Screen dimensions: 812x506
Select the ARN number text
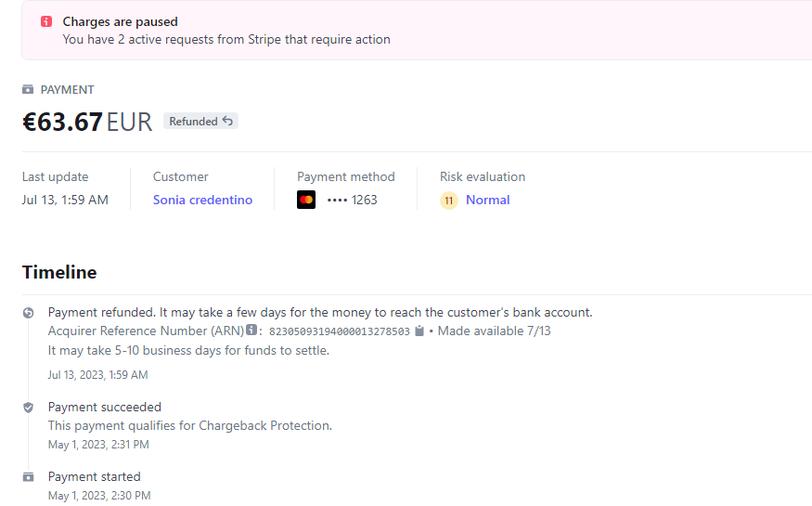click(x=339, y=331)
